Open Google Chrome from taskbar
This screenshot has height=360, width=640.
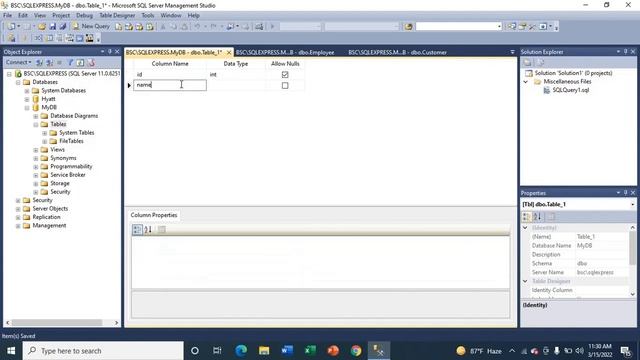(x=356, y=351)
